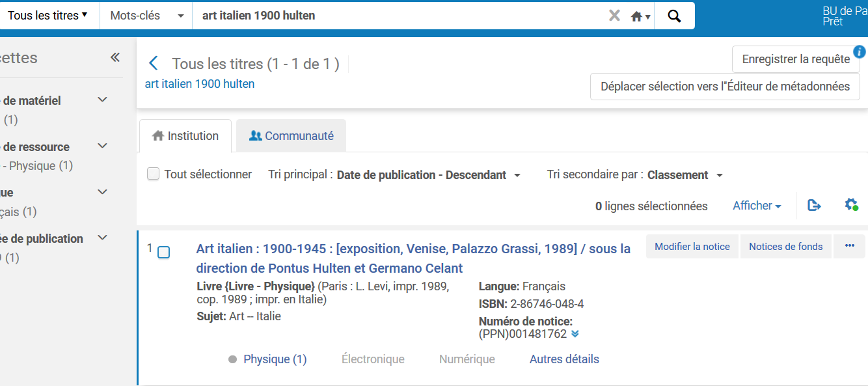Screen dimensions: 868x386
Task: Click the Enregistrer la requête button
Action: click(795, 59)
